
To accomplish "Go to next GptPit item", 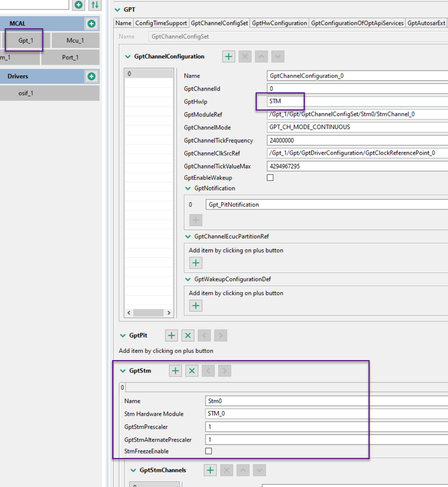I will [221, 335].
